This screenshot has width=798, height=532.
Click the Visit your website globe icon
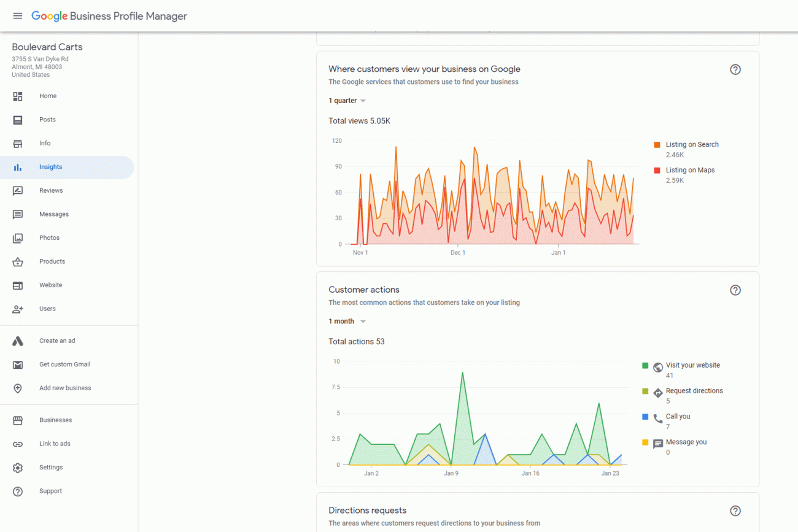[x=658, y=368]
